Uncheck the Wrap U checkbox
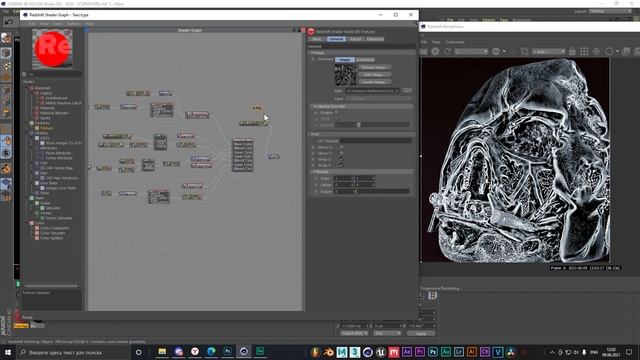The width and height of the screenshot is (640, 360). pos(341,159)
